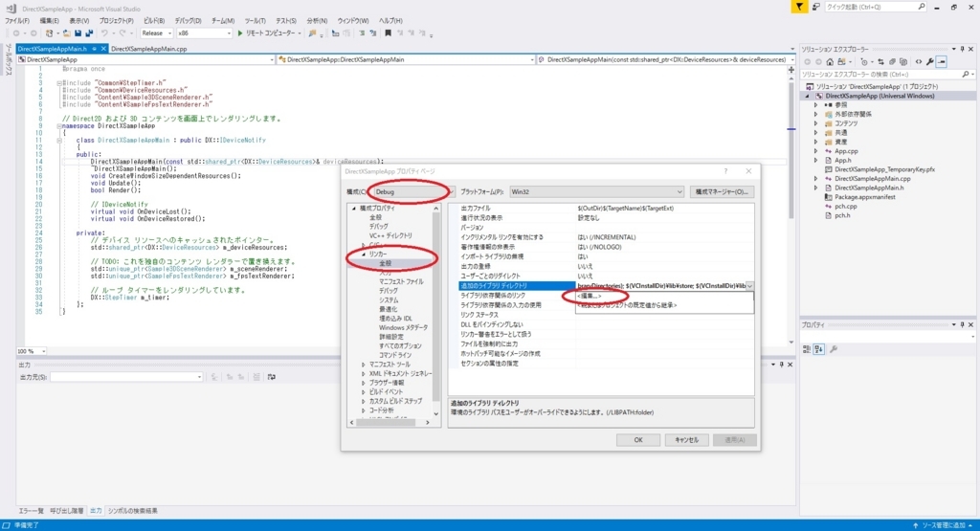Close the DirectXSampleAppMain.h tab with its X
Image resolution: width=980 pixels, height=531 pixels.
point(103,49)
